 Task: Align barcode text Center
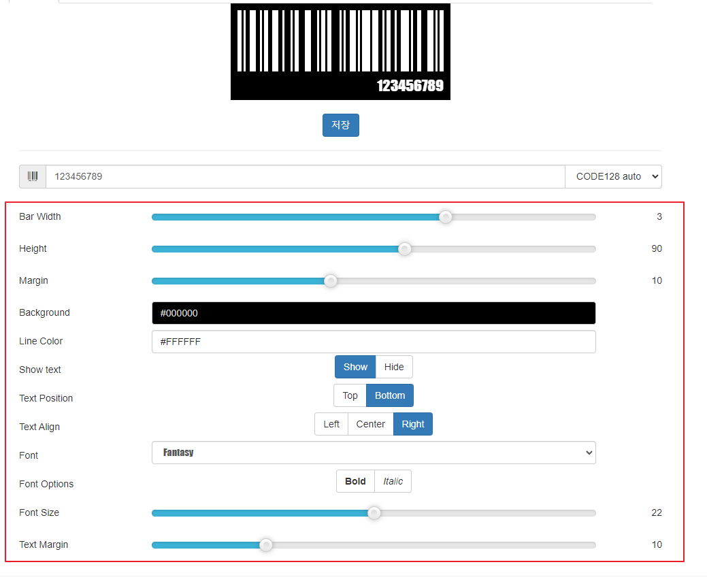(371, 424)
